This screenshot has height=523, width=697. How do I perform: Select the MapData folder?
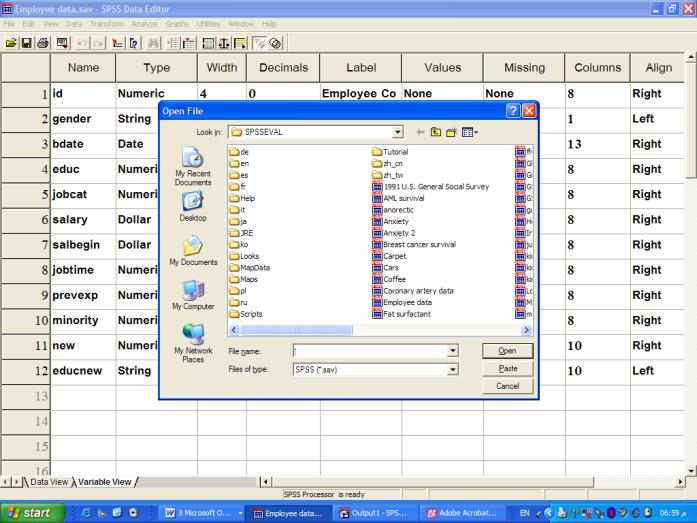pos(250,267)
